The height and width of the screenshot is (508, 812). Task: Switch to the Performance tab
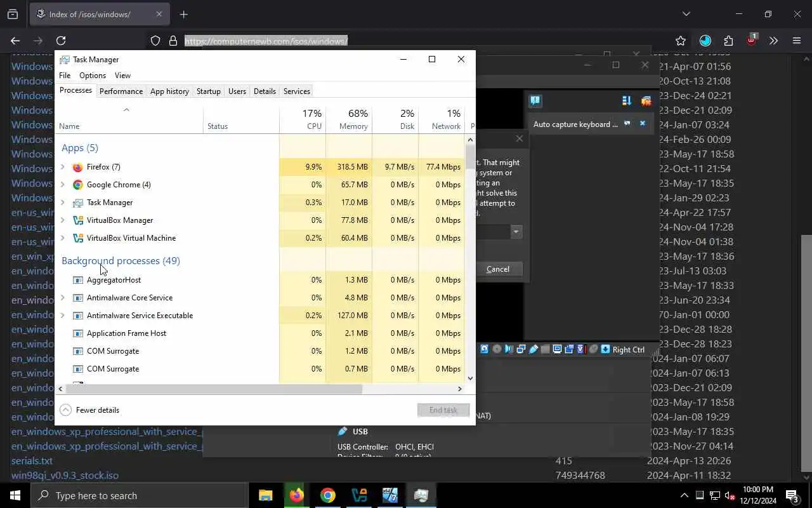(x=121, y=91)
